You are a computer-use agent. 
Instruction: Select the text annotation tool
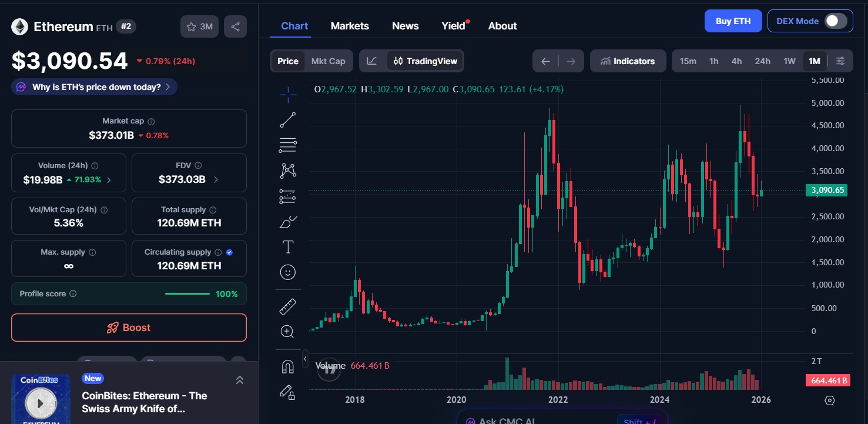click(x=287, y=247)
